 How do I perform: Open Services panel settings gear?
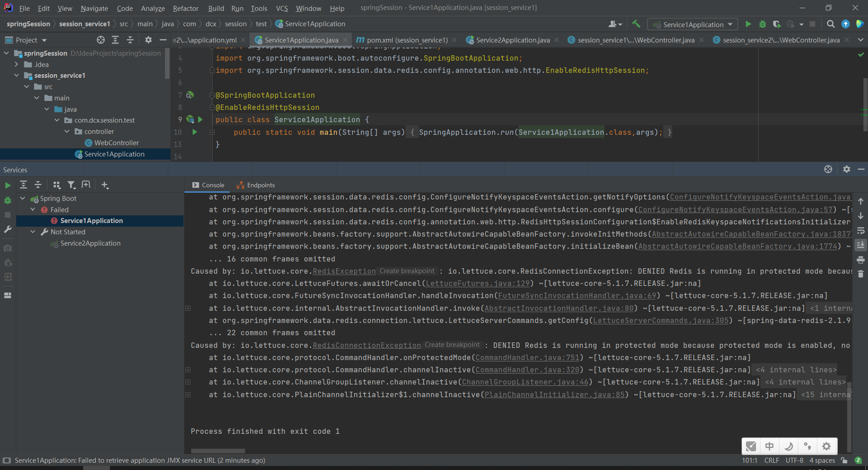click(x=847, y=169)
